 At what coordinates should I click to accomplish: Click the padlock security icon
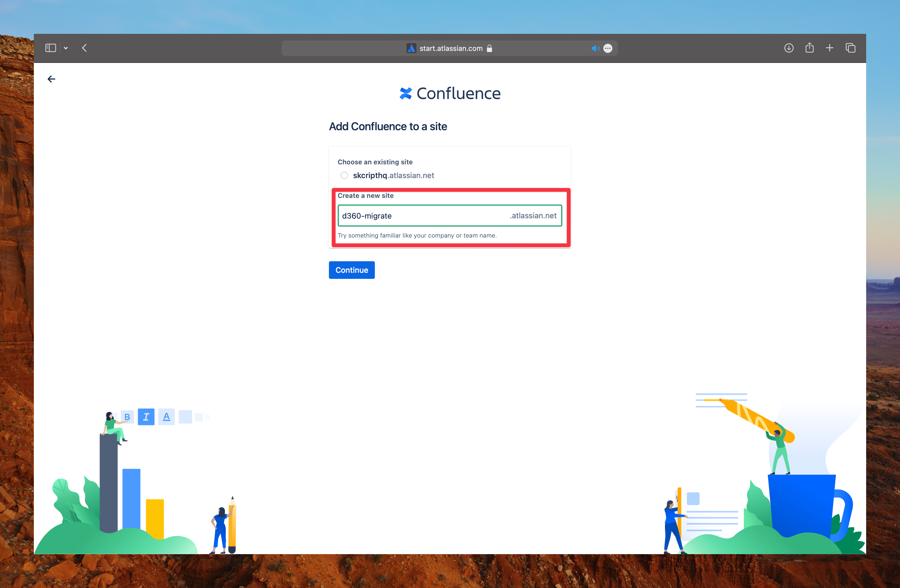click(489, 48)
